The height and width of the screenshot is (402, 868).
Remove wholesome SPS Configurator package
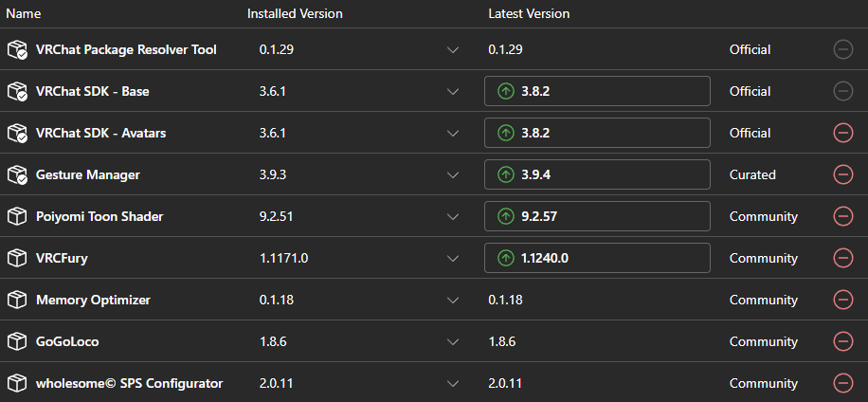842,383
